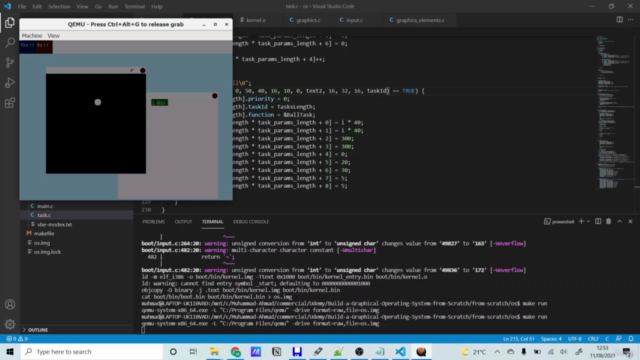This screenshot has height=360, width=640.
Task: Open the Help menu
Action: [x=157, y=7]
